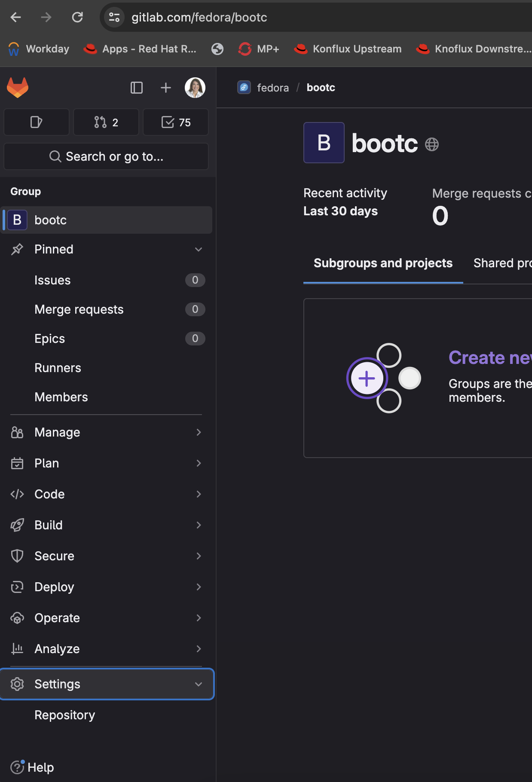Click the Secure shield icon
Screen dimensions: 532x782
click(x=17, y=556)
